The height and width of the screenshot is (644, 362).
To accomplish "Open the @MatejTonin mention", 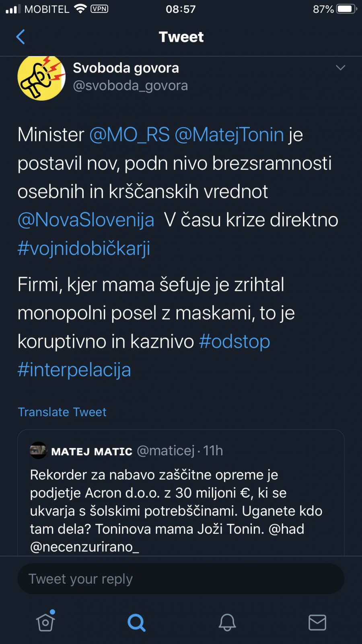I will coord(229,135).
